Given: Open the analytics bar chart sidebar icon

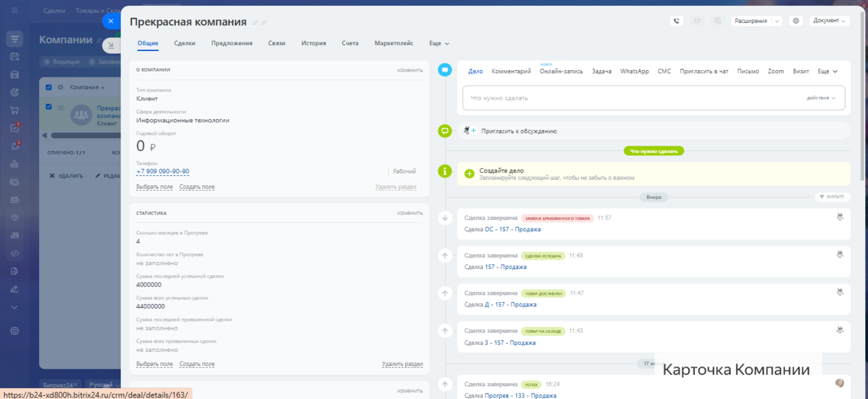Looking at the screenshot, I should tap(14, 164).
